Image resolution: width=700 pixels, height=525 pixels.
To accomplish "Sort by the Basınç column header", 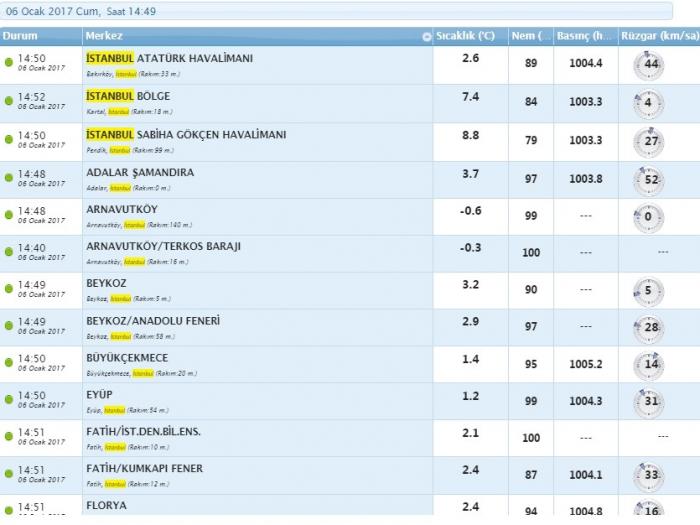I will 586,36.
